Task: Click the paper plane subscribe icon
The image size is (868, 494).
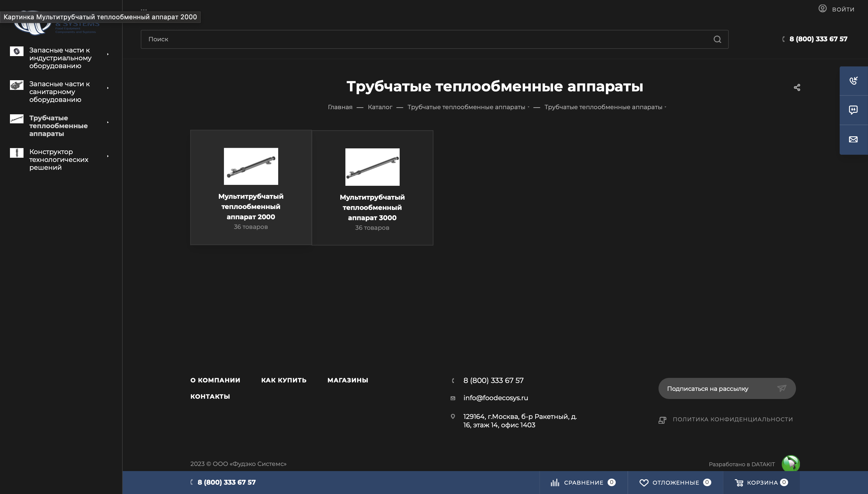Action: coord(782,388)
